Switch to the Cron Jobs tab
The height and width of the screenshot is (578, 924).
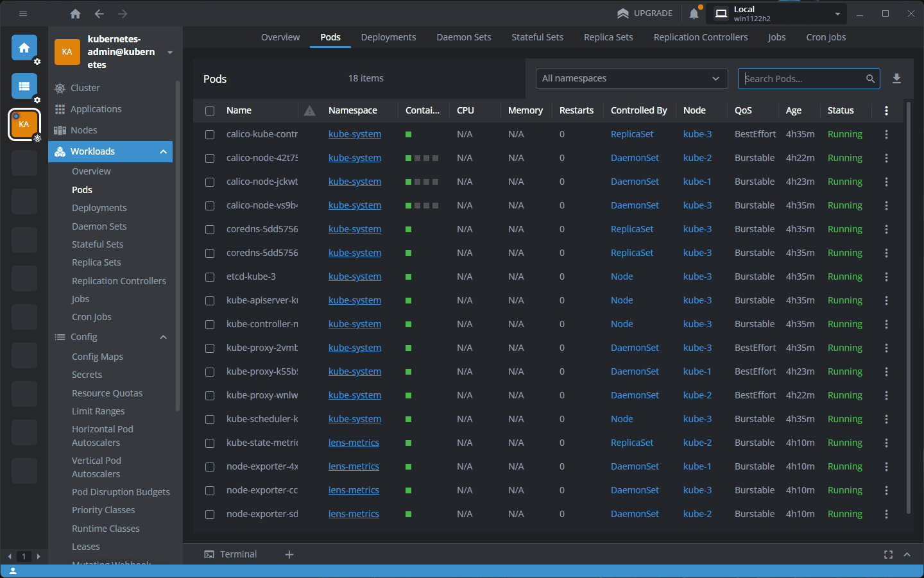pos(826,37)
